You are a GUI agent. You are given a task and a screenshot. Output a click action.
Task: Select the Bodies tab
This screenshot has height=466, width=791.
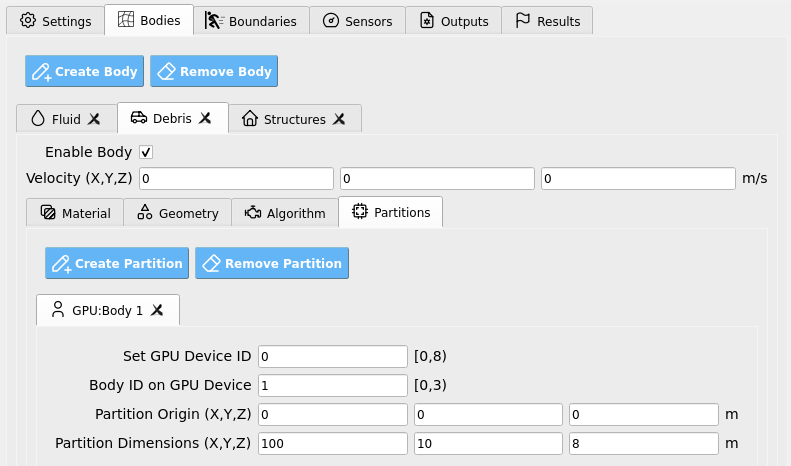pyautogui.click(x=149, y=20)
